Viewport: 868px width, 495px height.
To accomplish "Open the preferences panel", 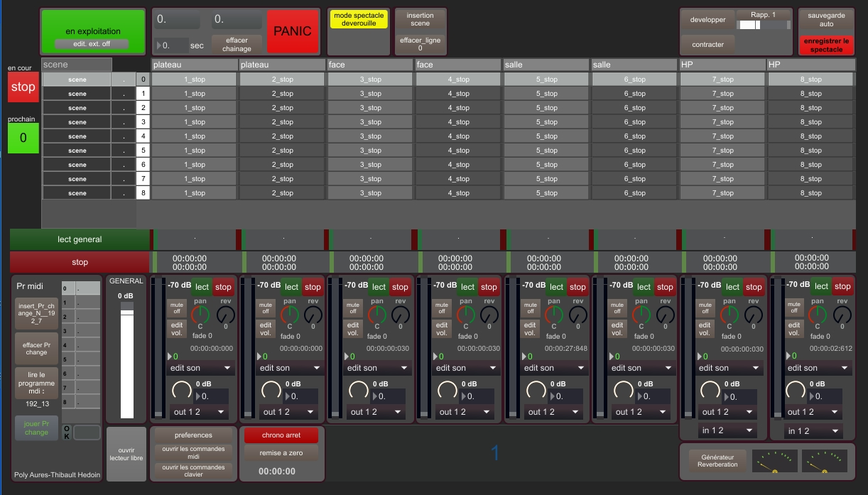I will [x=193, y=435].
